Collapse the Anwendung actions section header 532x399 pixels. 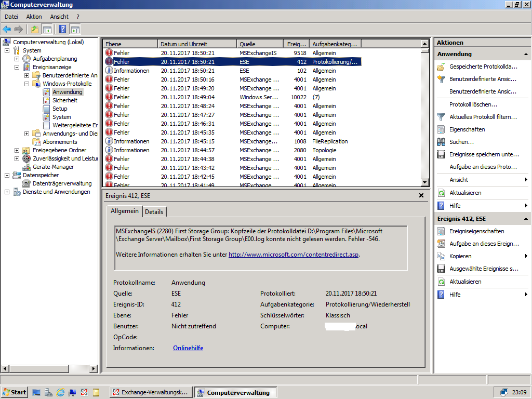pos(526,54)
